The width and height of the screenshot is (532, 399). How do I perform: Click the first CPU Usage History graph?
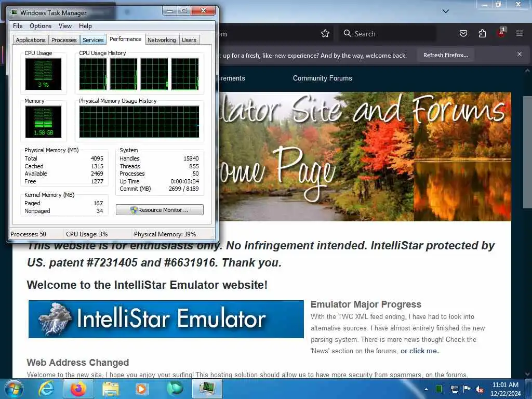[x=92, y=74]
